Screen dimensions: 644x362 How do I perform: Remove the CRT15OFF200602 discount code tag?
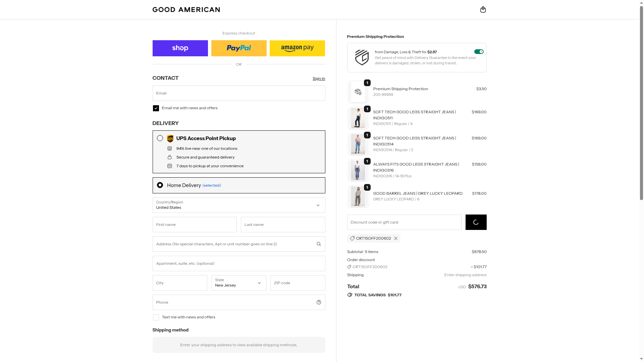(396, 238)
